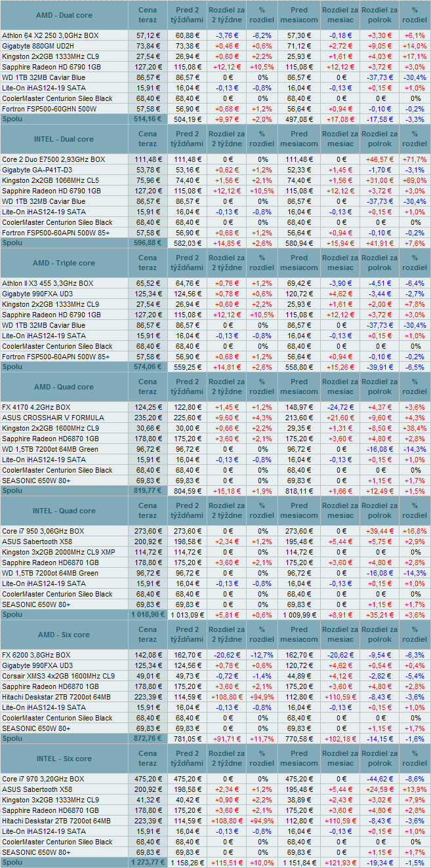Click the '+115,51 €' total difference cell
The image size is (431, 868).
pyautogui.click(x=227, y=863)
